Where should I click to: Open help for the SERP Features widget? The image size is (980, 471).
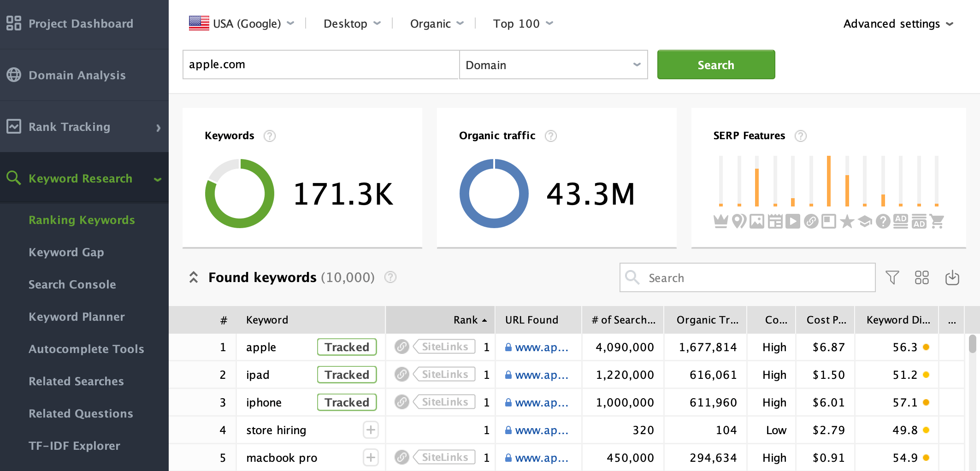click(801, 136)
